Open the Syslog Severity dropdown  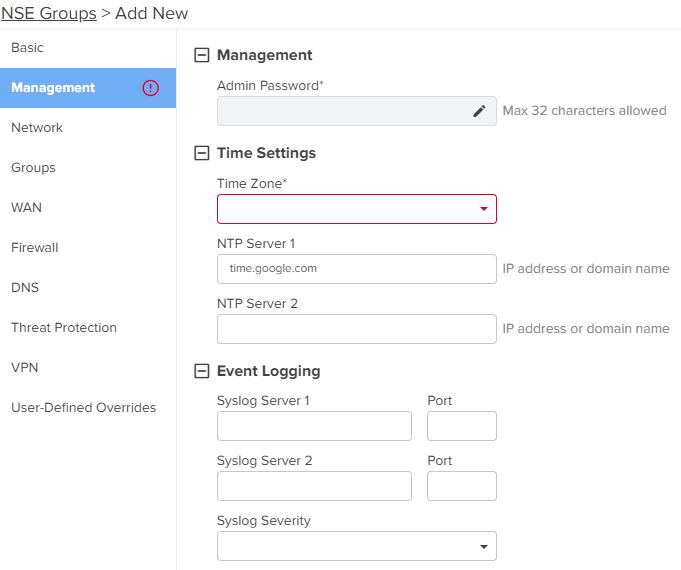(357, 546)
